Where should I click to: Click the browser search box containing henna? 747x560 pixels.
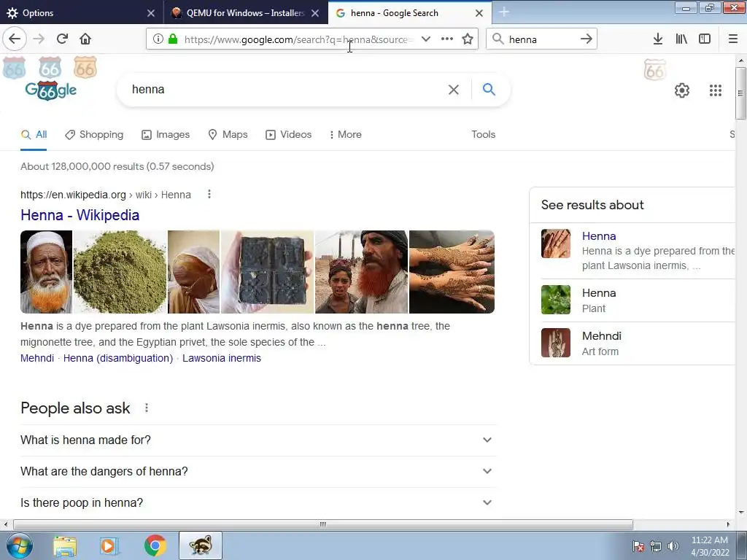(541, 39)
